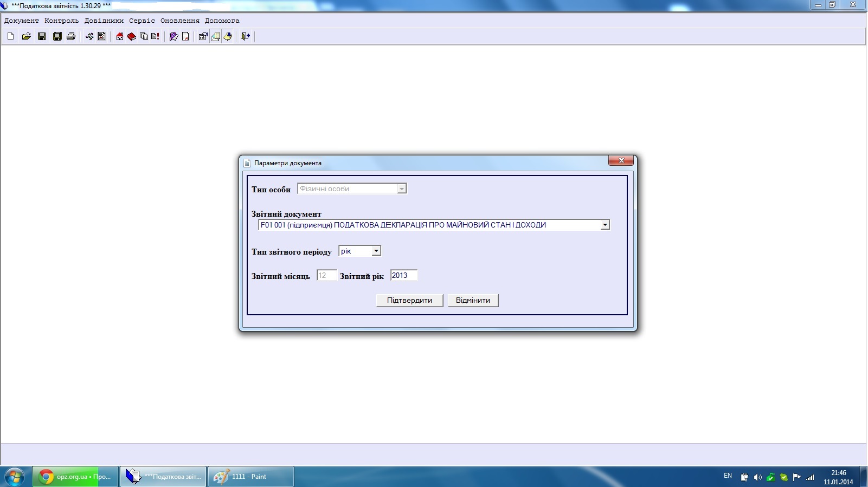Click the door with arrow exit icon

click(246, 36)
